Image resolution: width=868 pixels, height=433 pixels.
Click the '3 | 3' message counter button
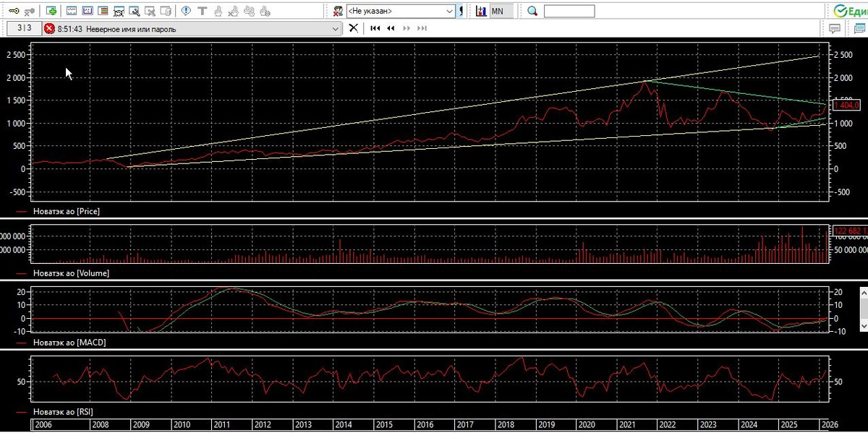(24, 28)
